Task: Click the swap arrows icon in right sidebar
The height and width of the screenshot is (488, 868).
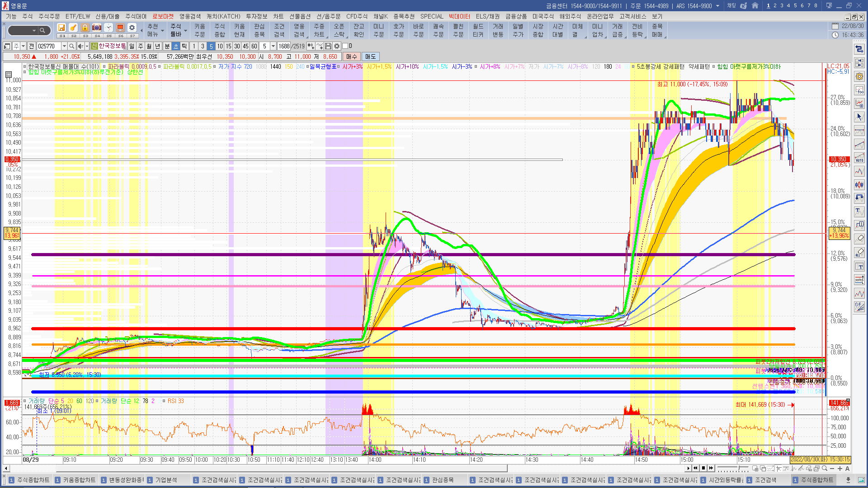Action: pyautogui.click(x=859, y=49)
